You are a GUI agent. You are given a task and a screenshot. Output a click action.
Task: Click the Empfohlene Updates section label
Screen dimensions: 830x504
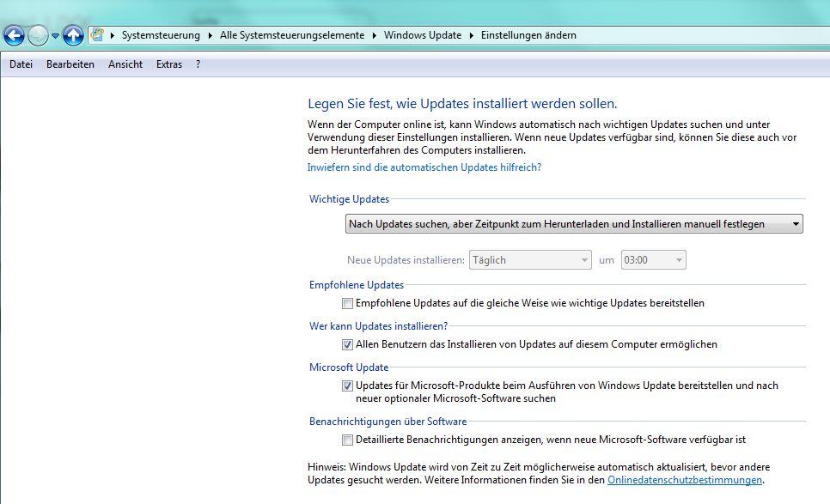pos(357,285)
